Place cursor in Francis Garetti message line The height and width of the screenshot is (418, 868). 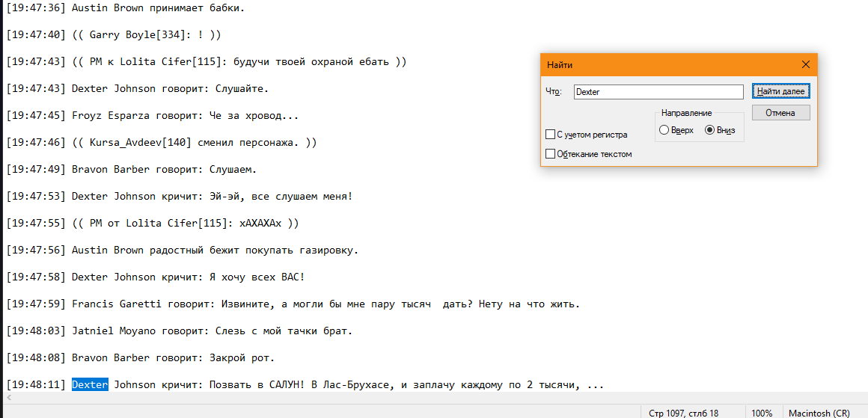(x=325, y=304)
